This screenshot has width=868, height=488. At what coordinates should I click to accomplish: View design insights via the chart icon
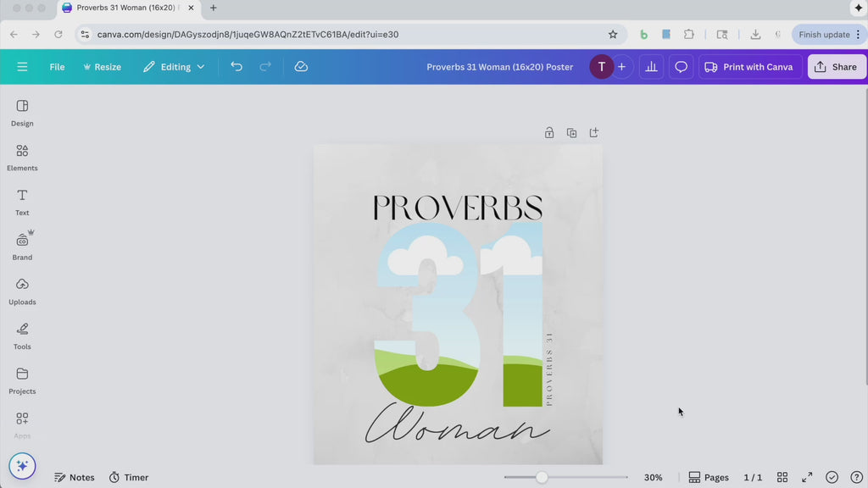(x=651, y=66)
